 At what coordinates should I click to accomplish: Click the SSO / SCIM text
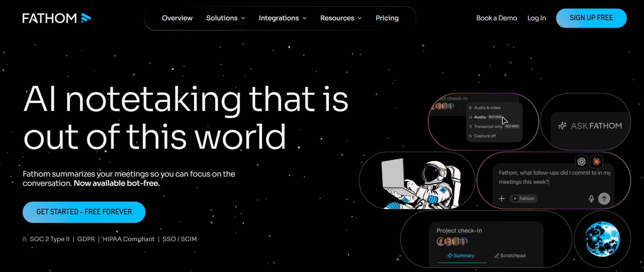[x=180, y=239]
